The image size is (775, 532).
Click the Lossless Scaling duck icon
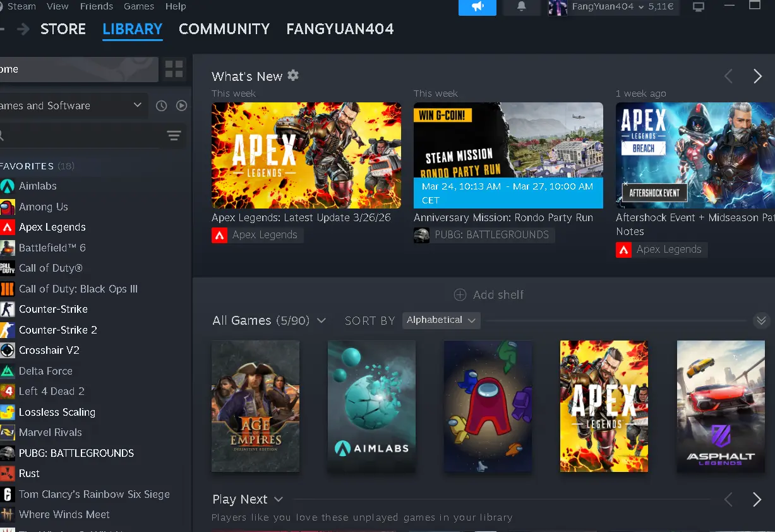[7, 412]
